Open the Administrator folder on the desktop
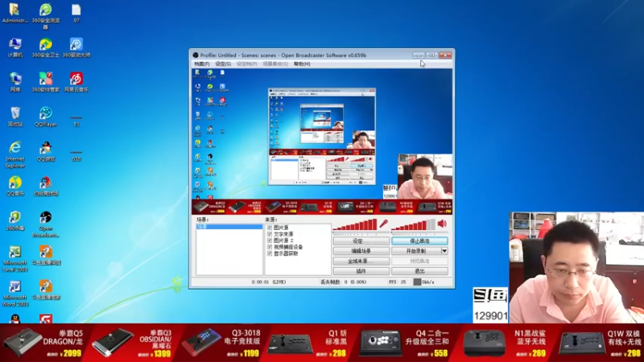This screenshot has height=362, width=644. (14, 13)
